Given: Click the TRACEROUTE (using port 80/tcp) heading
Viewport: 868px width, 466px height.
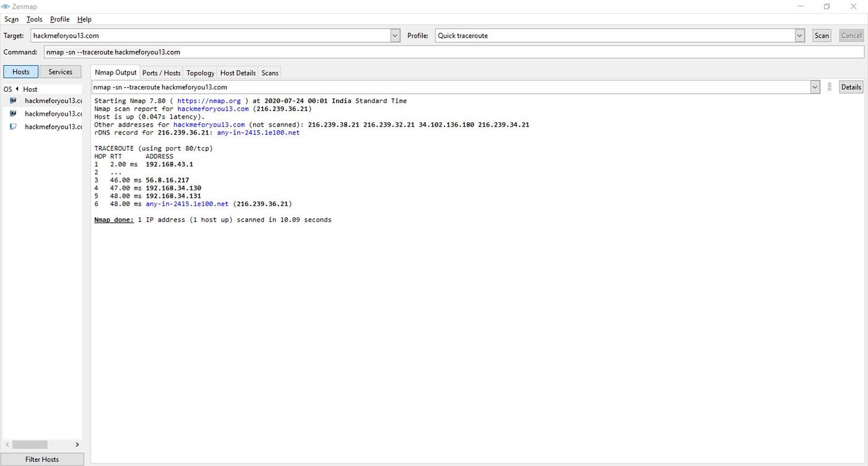Looking at the screenshot, I should [x=154, y=148].
